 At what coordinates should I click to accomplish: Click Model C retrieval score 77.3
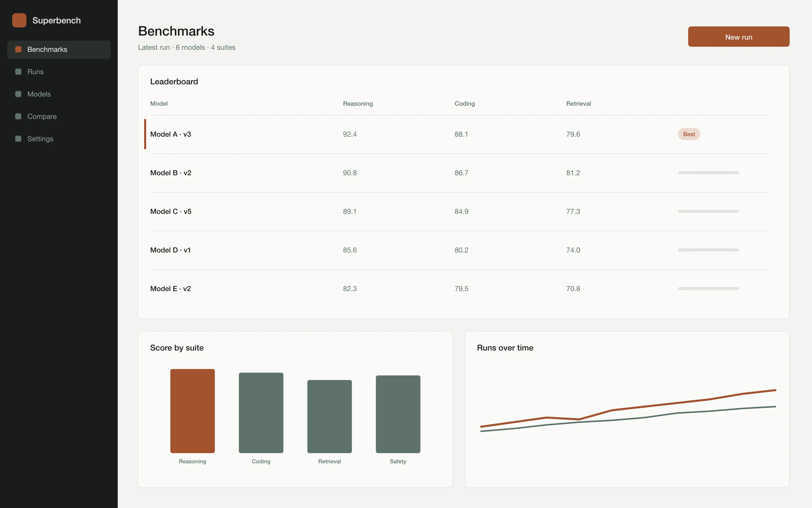coord(573,211)
